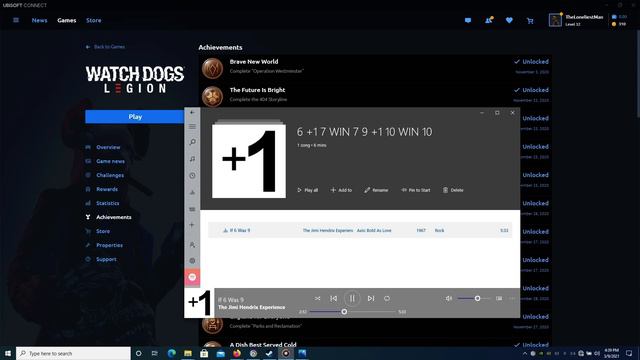This screenshot has height=360, width=640.
Task: Select The Future Is Bright achievement
Action: (x=375, y=96)
